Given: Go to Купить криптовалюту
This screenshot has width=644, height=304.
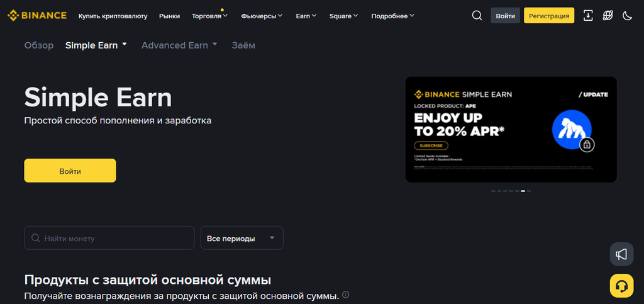Looking at the screenshot, I should (x=113, y=16).
